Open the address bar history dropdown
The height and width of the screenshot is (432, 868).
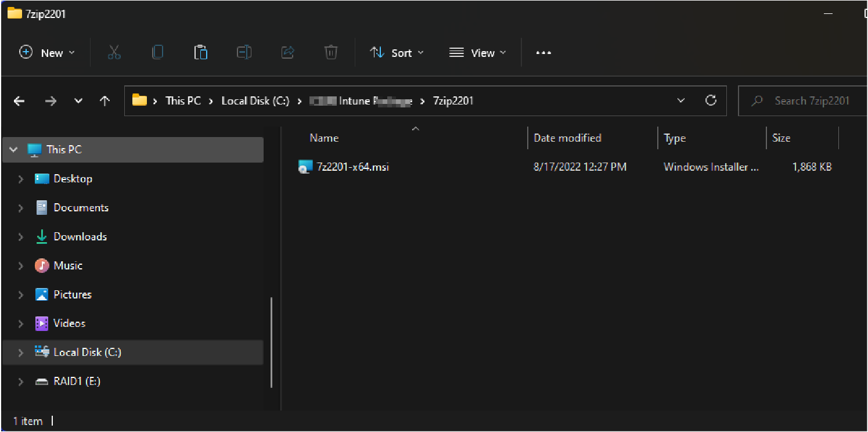[680, 100]
